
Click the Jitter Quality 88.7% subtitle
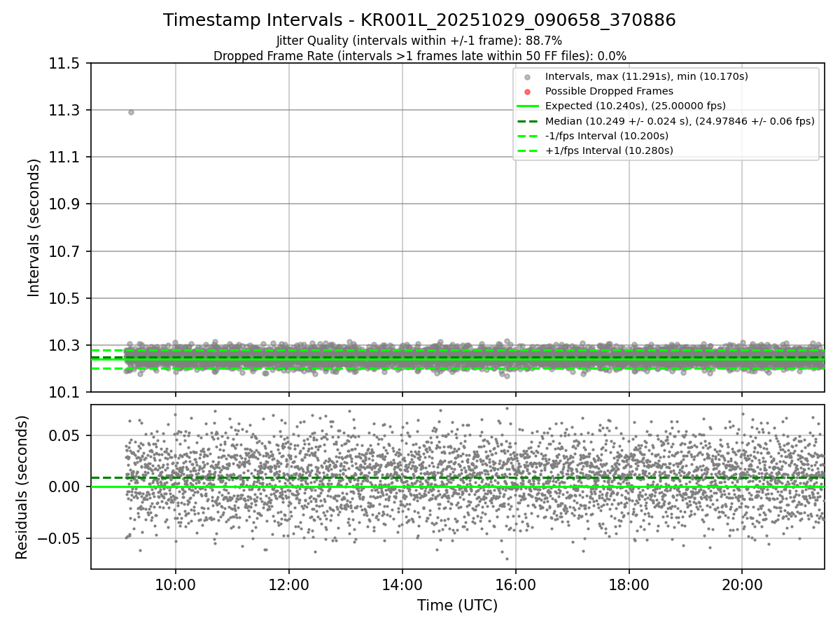pos(419,41)
